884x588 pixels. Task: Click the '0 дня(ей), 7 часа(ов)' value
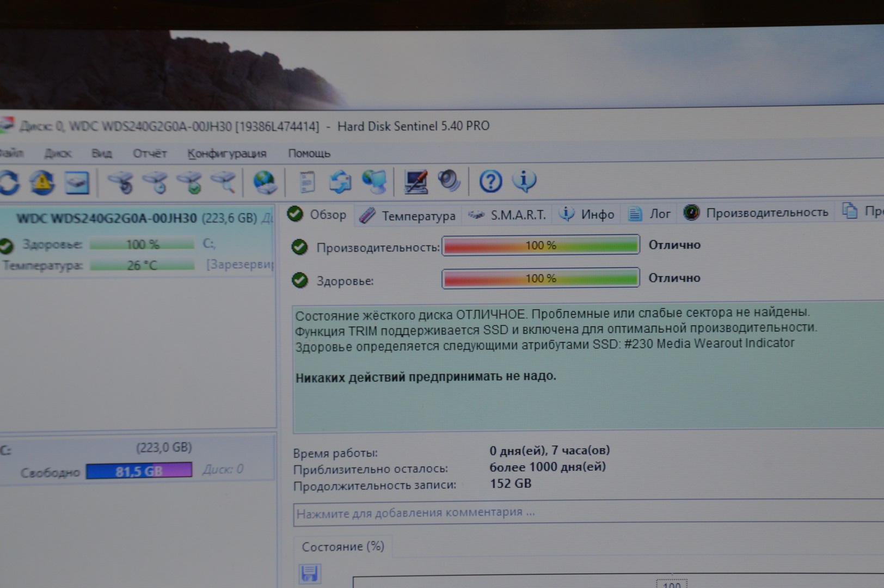[550, 451]
